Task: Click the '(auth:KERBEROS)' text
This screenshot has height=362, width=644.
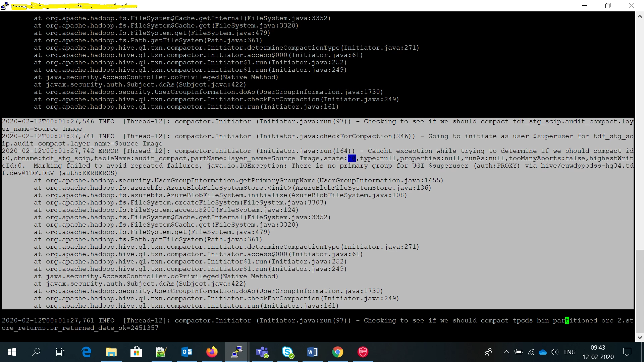Action: [88, 173]
